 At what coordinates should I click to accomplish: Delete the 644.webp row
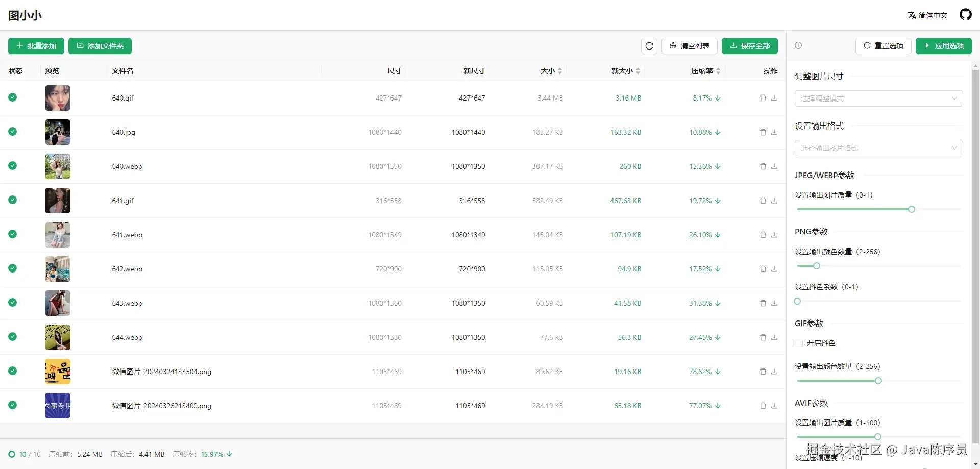[763, 337]
